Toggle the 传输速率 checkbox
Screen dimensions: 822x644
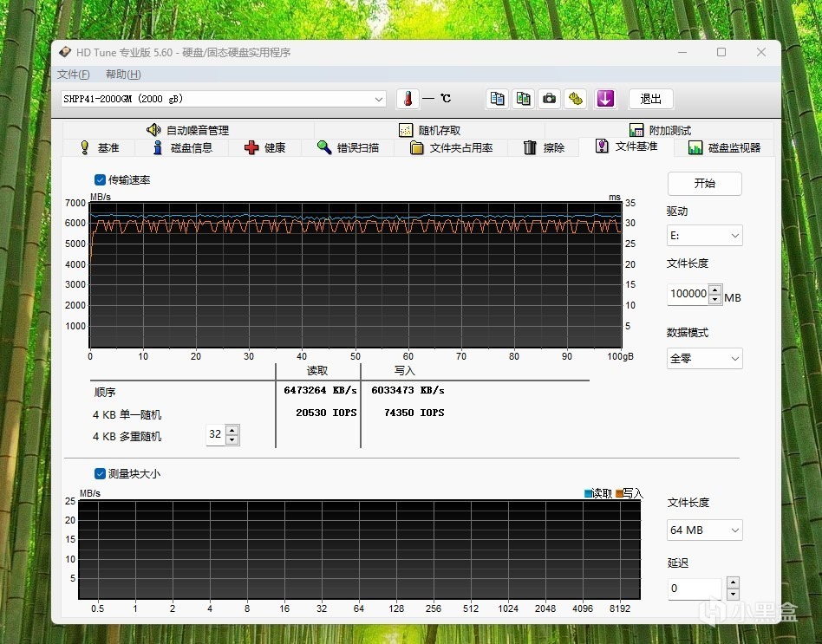100,179
